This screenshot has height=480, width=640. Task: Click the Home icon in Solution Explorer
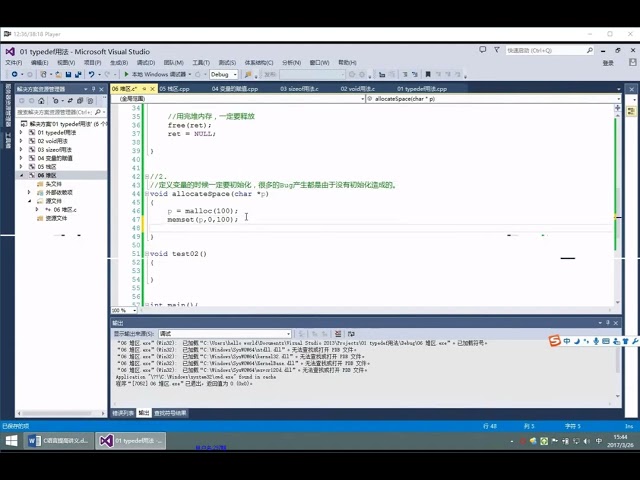tap(41, 100)
